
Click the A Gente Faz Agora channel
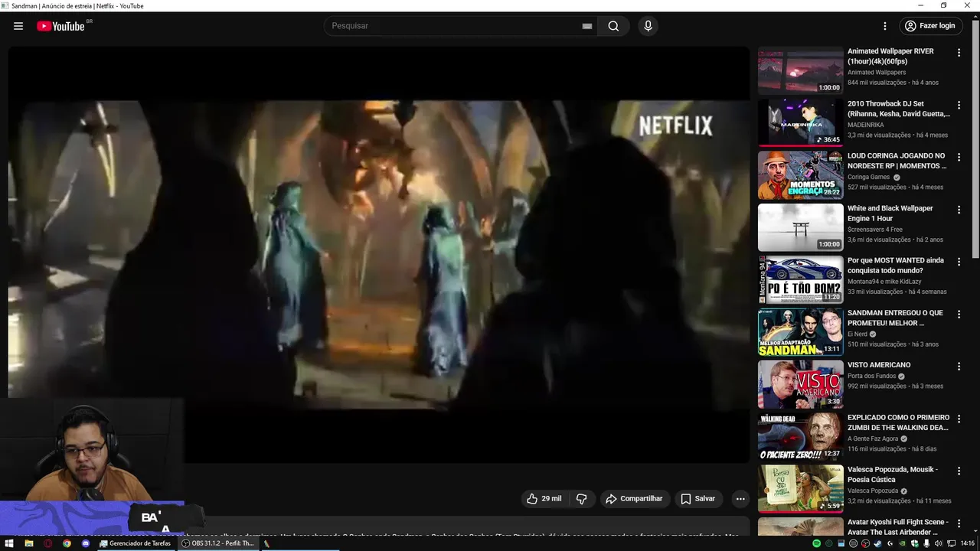click(873, 439)
